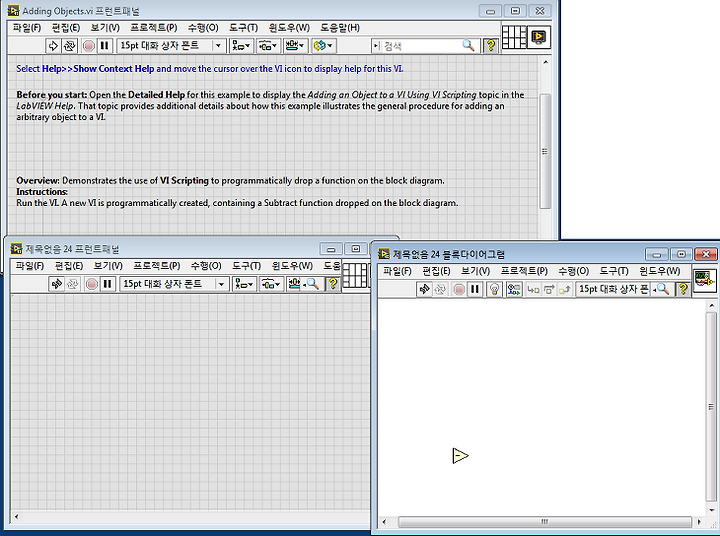720x536 pixels.
Task: Open 도움말(H) menu in Adding Objects.vi
Action: click(340, 28)
